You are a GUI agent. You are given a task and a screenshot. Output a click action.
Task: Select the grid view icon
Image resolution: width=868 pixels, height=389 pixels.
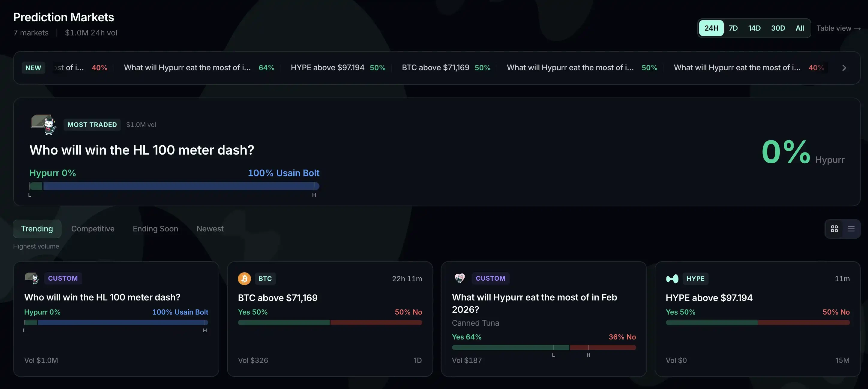(834, 228)
